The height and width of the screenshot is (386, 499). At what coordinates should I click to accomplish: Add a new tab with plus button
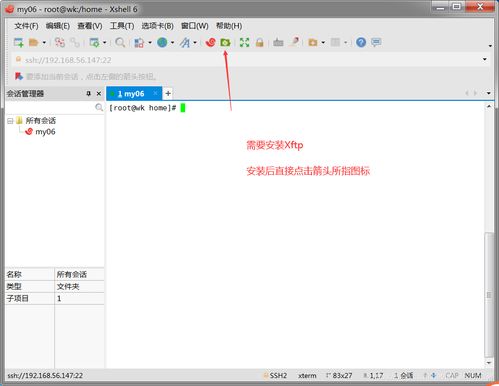click(168, 94)
